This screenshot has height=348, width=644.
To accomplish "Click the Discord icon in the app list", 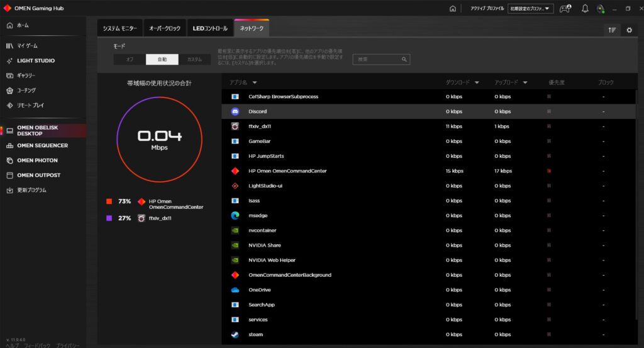I will (235, 111).
